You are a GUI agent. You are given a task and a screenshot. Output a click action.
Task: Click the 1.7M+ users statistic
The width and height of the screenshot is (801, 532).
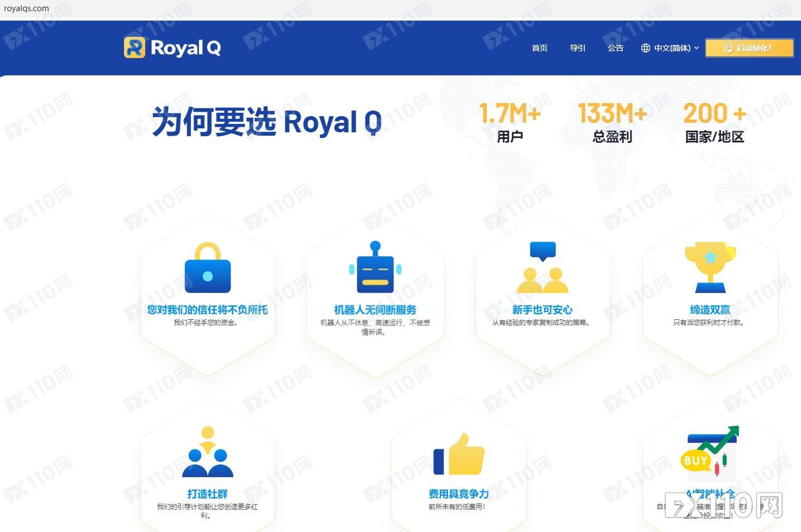tap(510, 113)
